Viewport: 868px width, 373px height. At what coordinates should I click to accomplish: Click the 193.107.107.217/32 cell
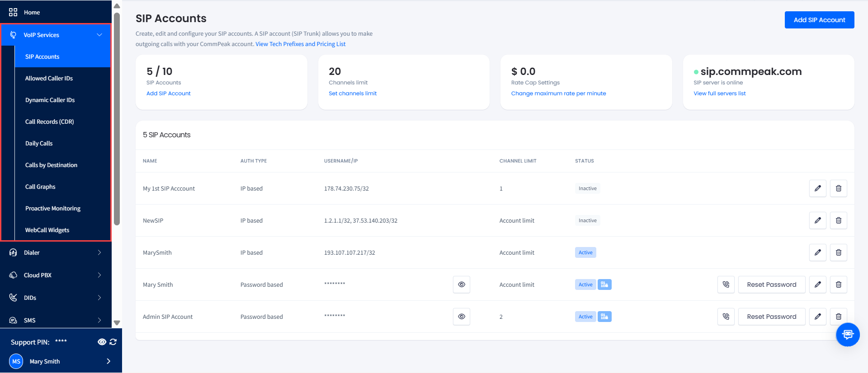click(349, 253)
